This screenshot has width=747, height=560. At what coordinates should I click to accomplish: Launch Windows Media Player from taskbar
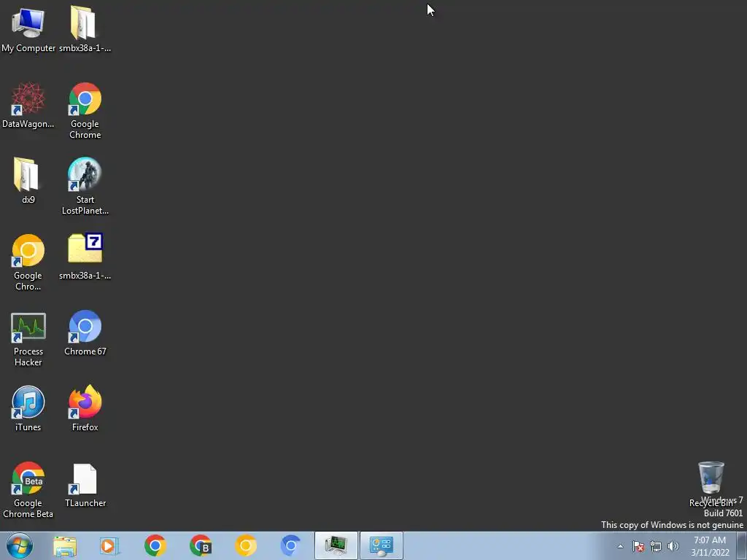click(109, 546)
